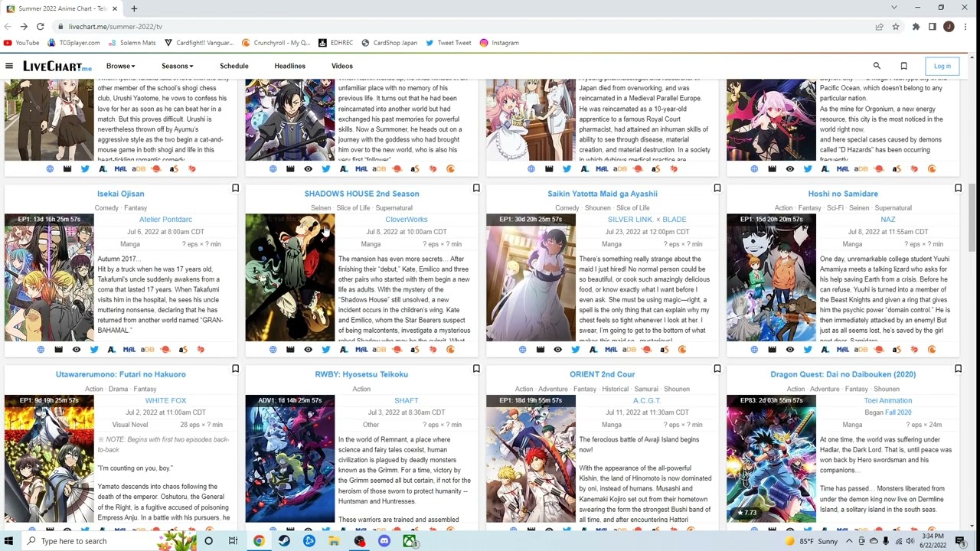Image resolution: width=980 pixels, height=551 pixels.
Task: Toggle the bookmark mark on SHADOWS HOUSE 2nd Season card
Action: [476, 188]
